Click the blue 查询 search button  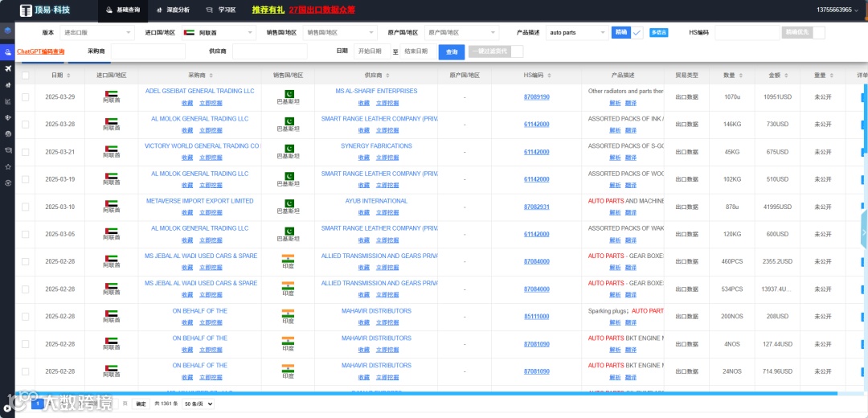point(452,52)
